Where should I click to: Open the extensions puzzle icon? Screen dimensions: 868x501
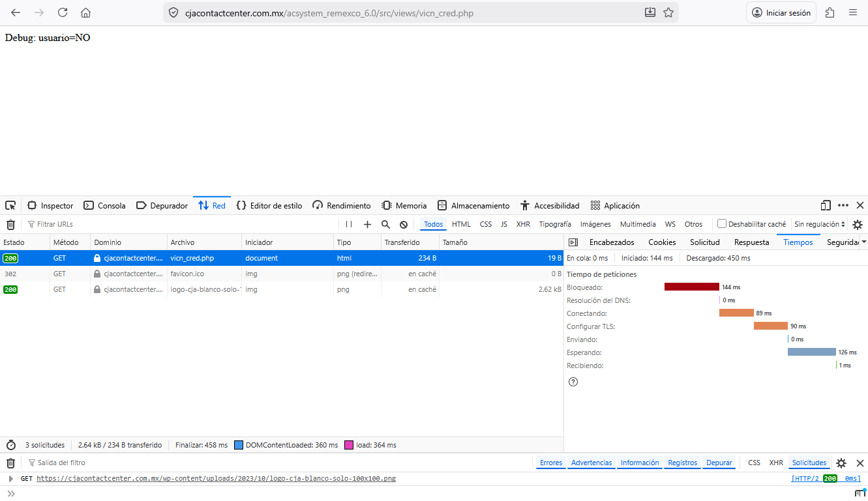[x=830, y=12]
